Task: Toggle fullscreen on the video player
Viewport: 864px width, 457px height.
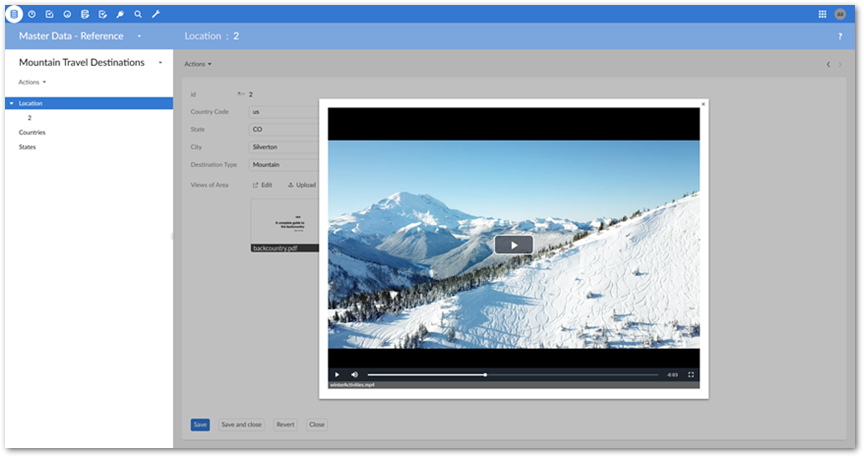Action: [x=691, y=375]
